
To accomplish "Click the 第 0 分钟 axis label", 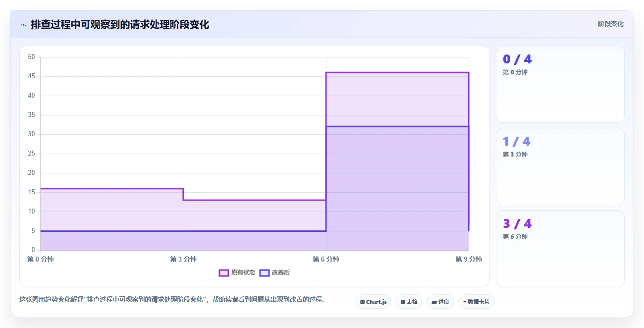I will [41, 259].
